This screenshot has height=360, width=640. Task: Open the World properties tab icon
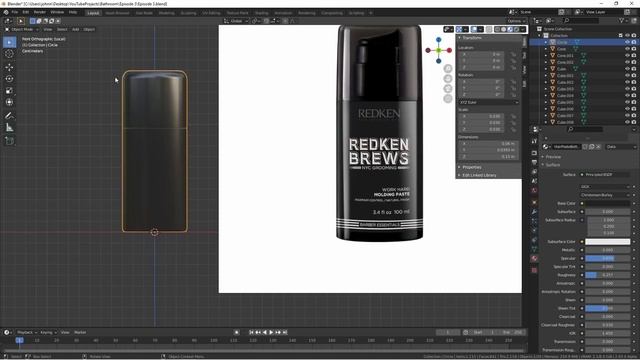tap(534, 191)
